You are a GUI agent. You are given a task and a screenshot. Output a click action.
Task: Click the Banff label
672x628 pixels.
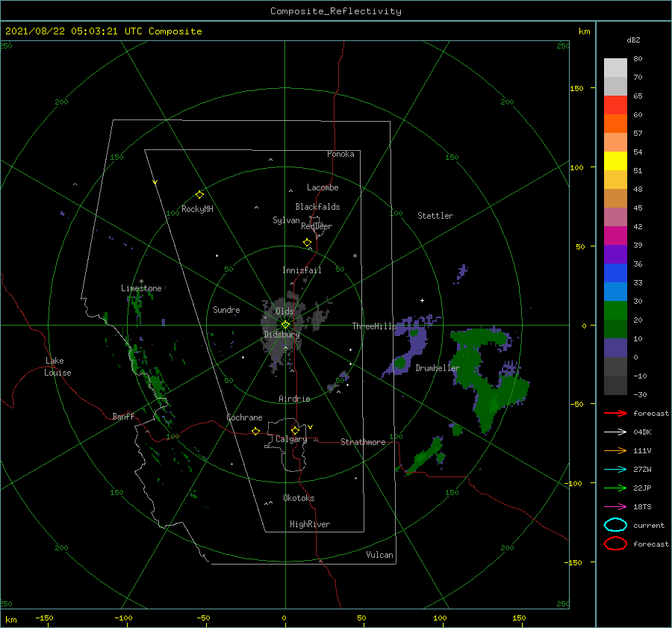coord(123,416)
